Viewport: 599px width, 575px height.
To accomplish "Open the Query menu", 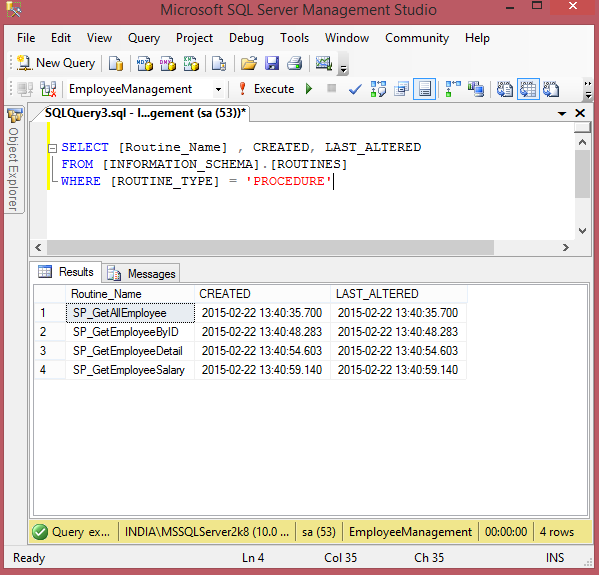I will pyautogui.click(x=144, y=38).
